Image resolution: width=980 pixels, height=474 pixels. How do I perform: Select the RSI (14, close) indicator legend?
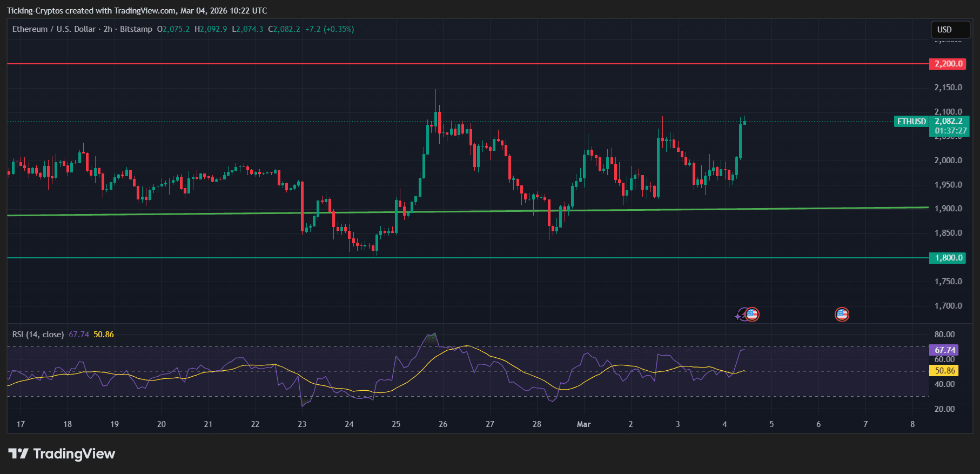pos(38,335)
